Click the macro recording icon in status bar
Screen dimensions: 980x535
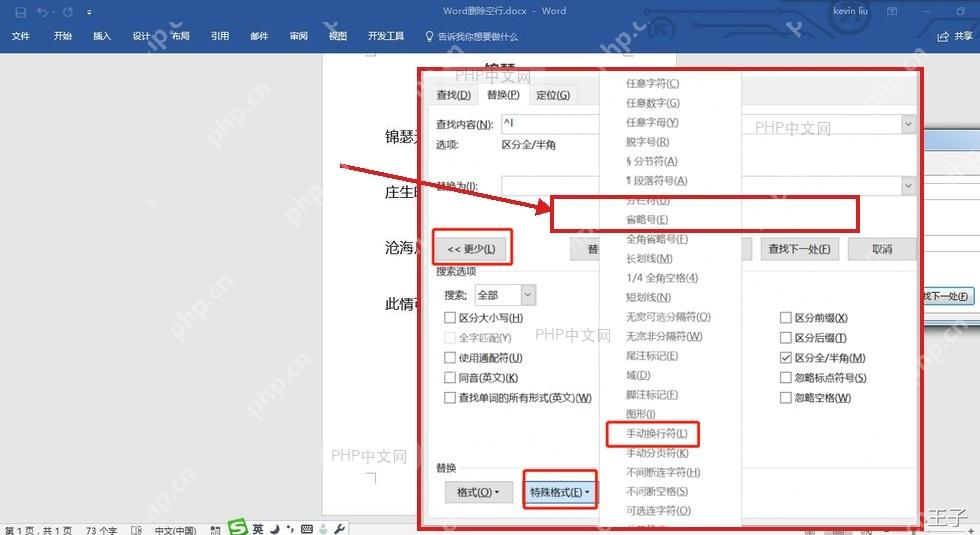pyautogui.click(x=216, y=530)
